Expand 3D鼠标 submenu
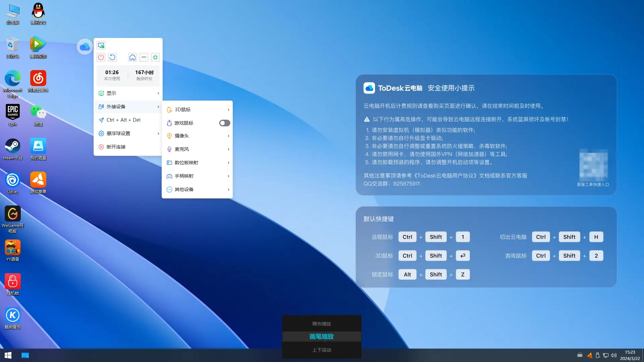644x362 pixels. point(197,109)
